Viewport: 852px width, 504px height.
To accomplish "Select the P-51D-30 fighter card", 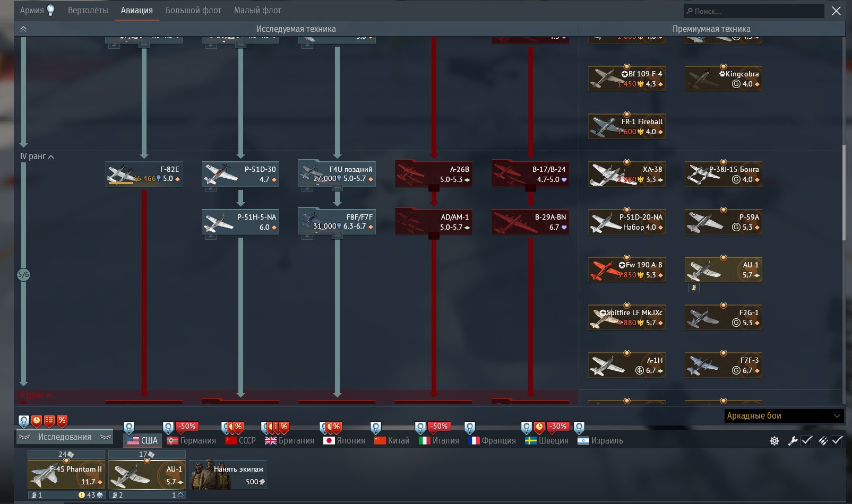I will coord(240,174).
